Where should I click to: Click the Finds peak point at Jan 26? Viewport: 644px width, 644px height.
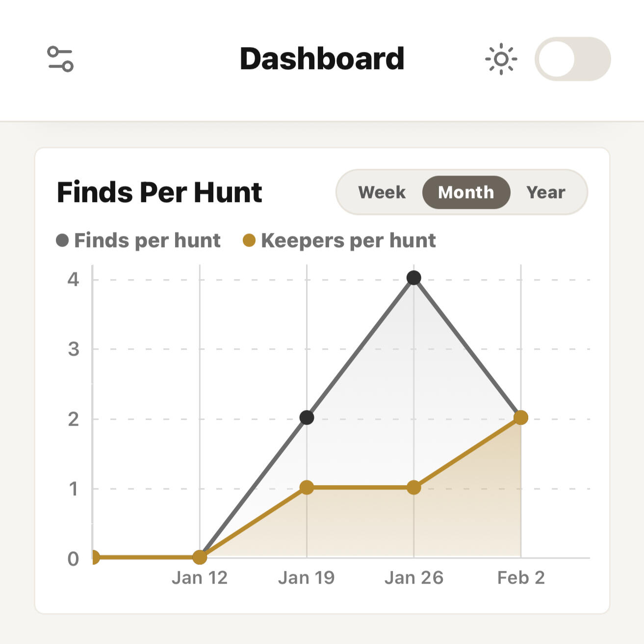(x=414, y=278)
